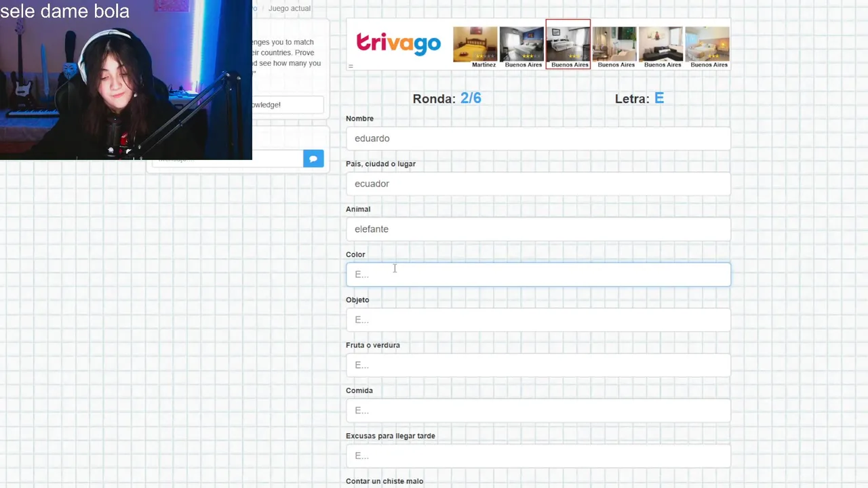
Task: Click the Excusas para llegar tarde label
Action: pyautogui.click(x=391, y=436)
